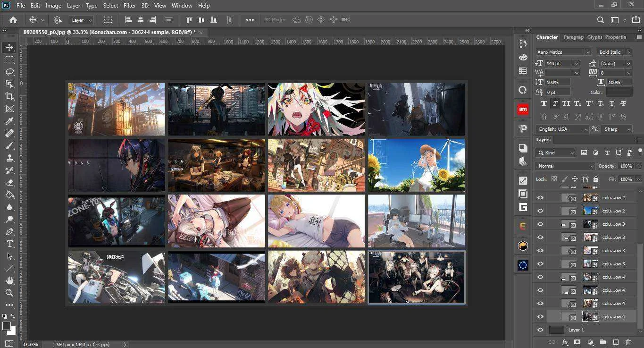Hide Layer 1 using its eye icon
644x348 pixels.
click(x=541, y=330)
